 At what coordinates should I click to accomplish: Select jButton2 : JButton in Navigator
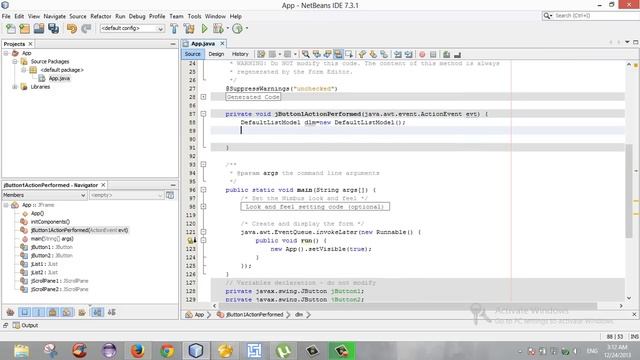(51, 256)
